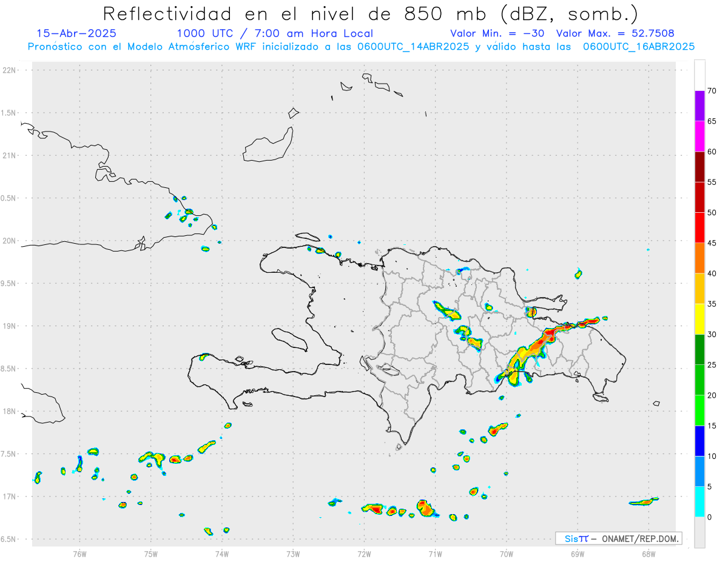This screenshot has height=562, width=728.
Task: Click the colorbar value label '15'
Action: 712,426
